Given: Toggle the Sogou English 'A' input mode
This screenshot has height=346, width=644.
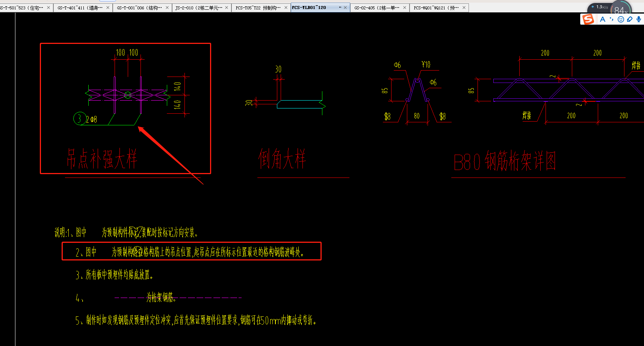Looking at the screenshot, I should (603, 19).
